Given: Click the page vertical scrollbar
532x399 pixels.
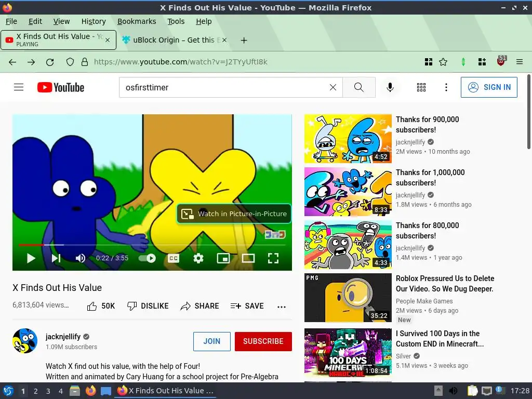Looking at the screenshot, I should (529, 111).
